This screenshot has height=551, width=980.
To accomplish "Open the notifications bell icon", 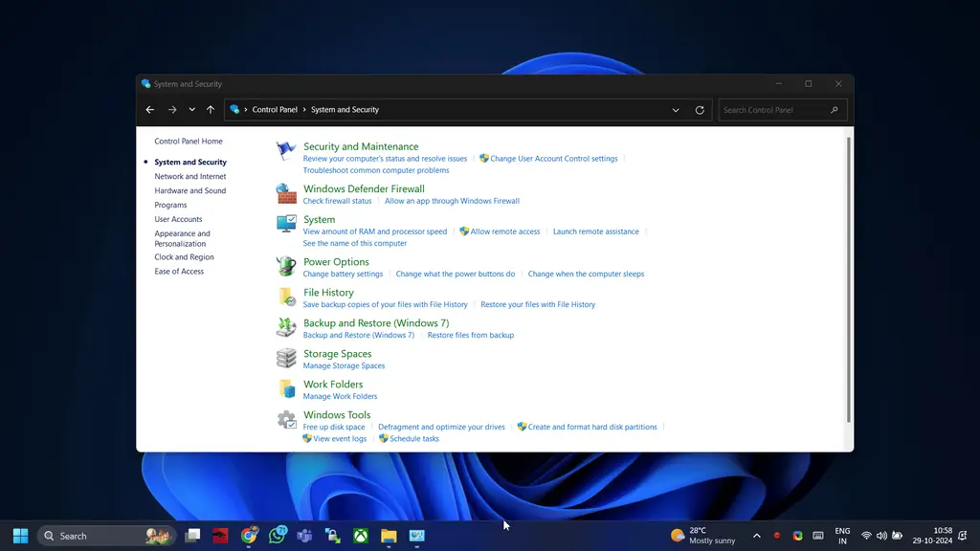I will point(963,536).
